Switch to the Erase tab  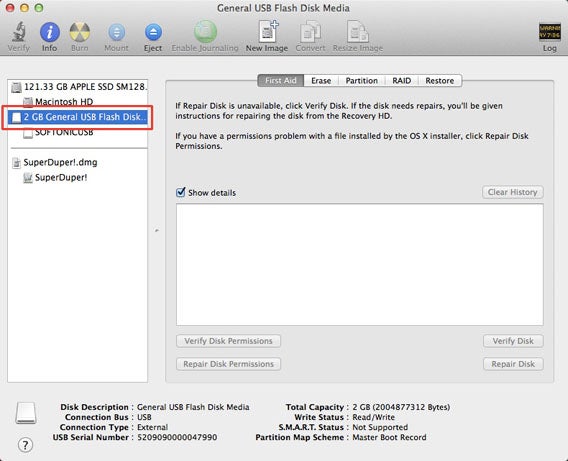[321, 80]
